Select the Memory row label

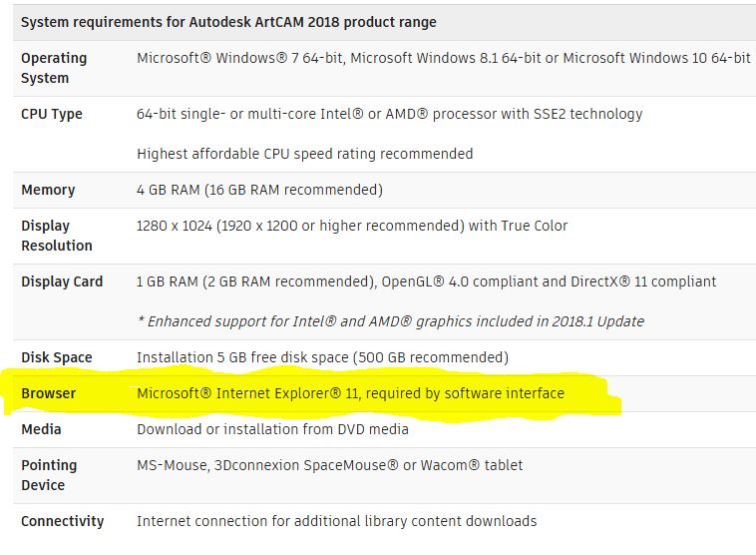(48, 190)
